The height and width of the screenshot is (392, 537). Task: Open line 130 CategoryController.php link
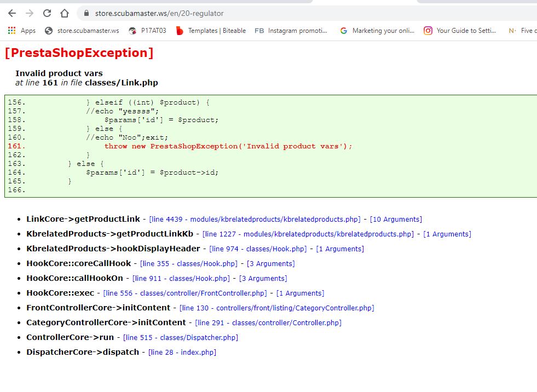pos(277,308)
